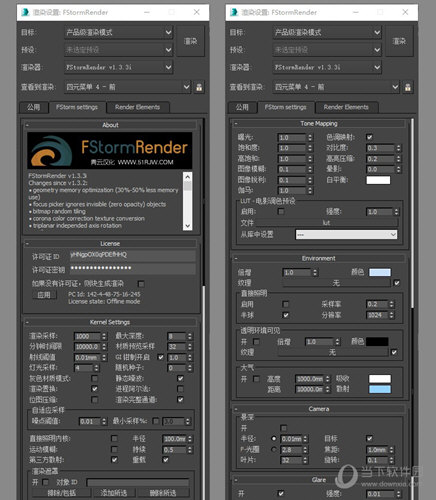
Task: Click the 3ds Max title icon in right window
Action: click(x=234, y=12)
